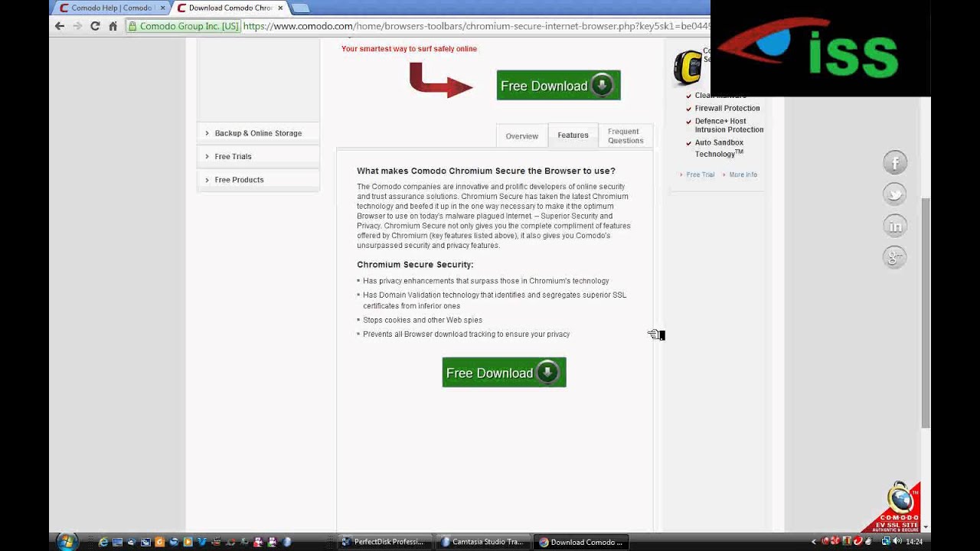Click the page vertical scrollbar thumb
The height and width of the screenshot is (551, 980).
pos(926,312)
